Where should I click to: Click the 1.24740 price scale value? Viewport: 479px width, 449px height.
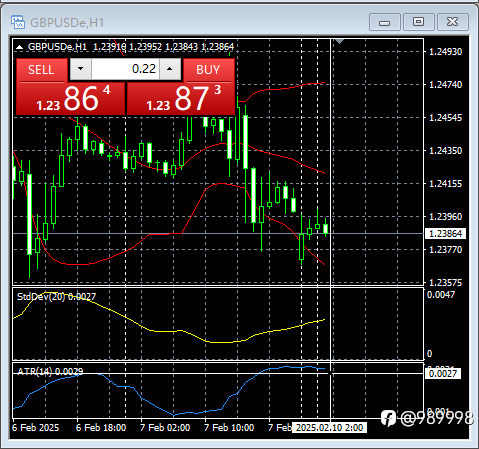pyautogui.click(x=445, y=85)
